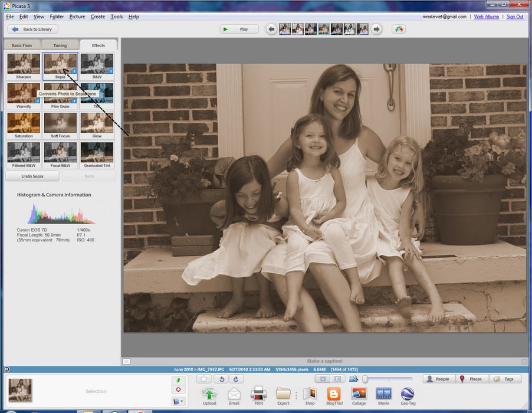Toggle the star on this photo
The width and height of the screenshot is (532, 413).
coord(204,379)
